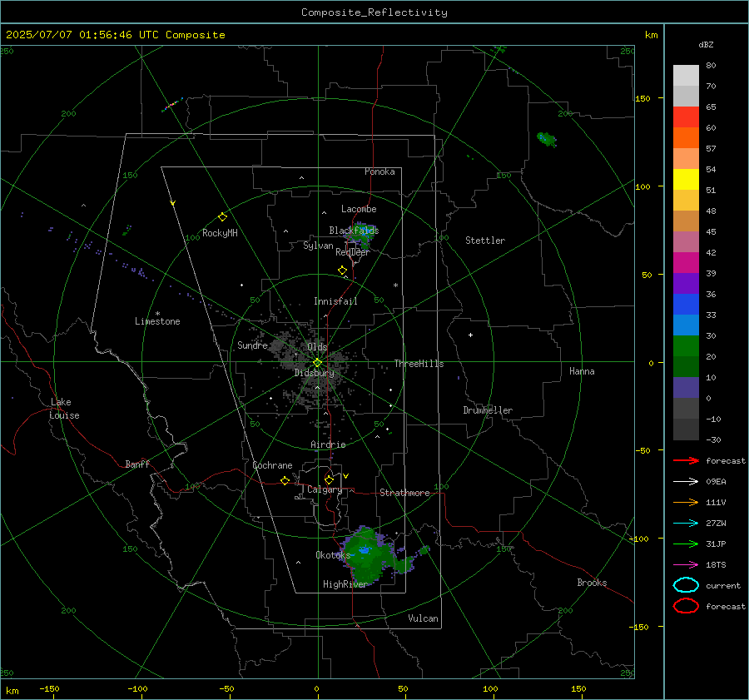Click the yellow radar site marker at center

tap(317, 363)
